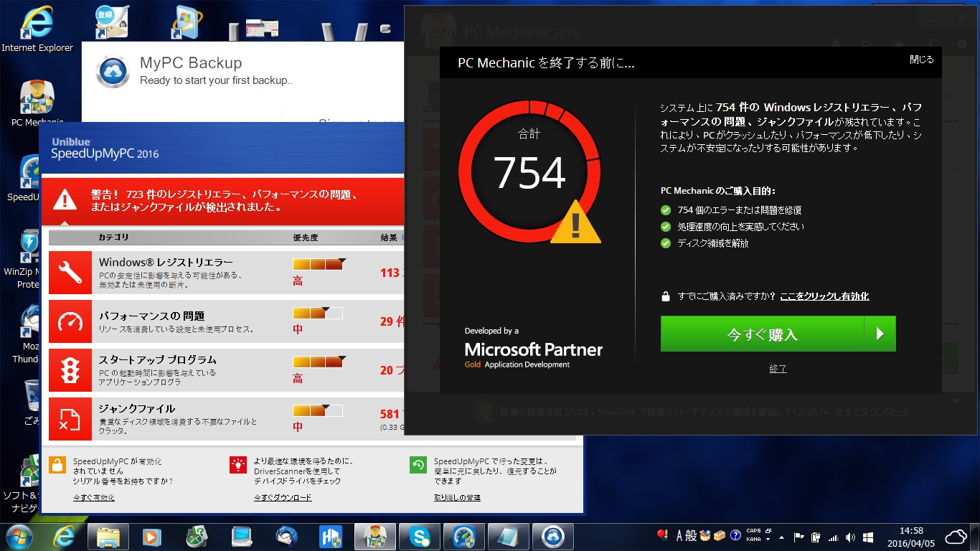
Task: Switch to MyPC Backup in the taskbar
Action: pos(553,536)
